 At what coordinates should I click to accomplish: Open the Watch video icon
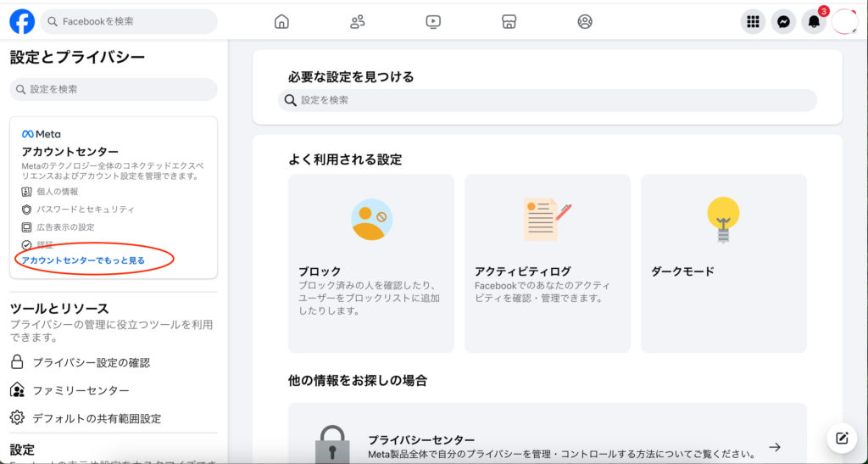[x=433, y=22]
